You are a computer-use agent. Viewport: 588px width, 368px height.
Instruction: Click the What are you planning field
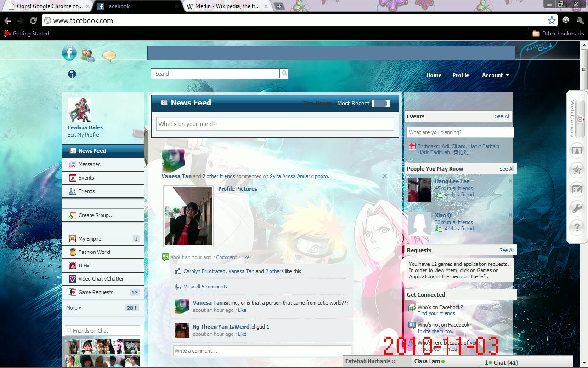(460, 132)
